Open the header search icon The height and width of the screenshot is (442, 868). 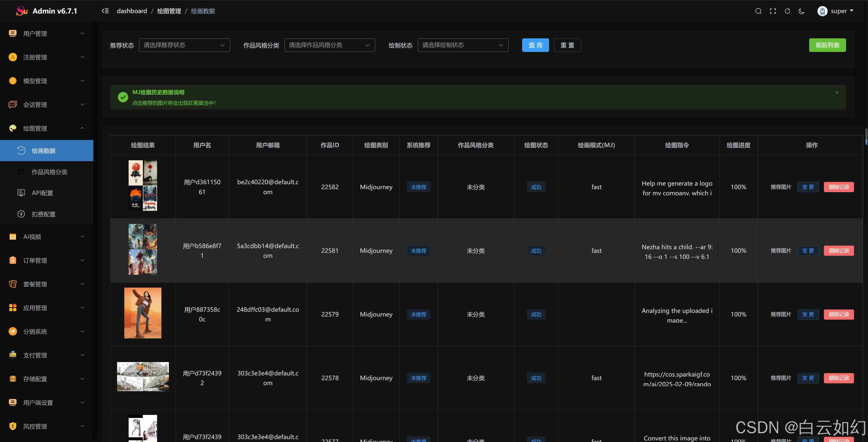pyautogui.click(x=758, y=11)
